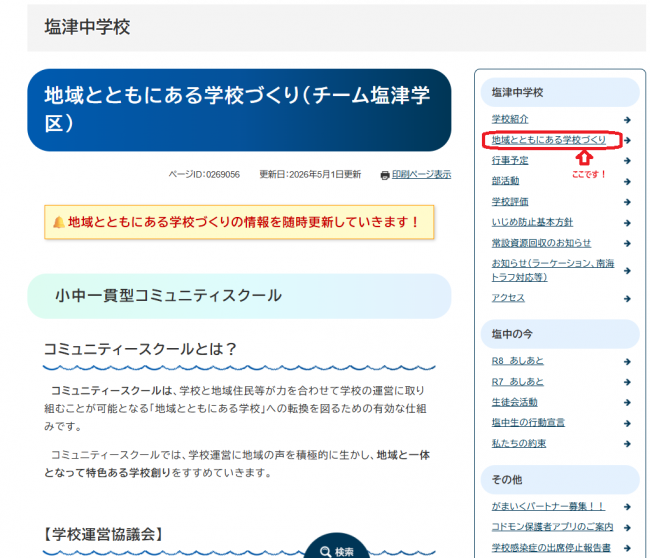The width and height of the screenshot is (650, 558).
Task: Click 印刷ページ表示 link
Action: pyautogui.click(x=421, y=175)
